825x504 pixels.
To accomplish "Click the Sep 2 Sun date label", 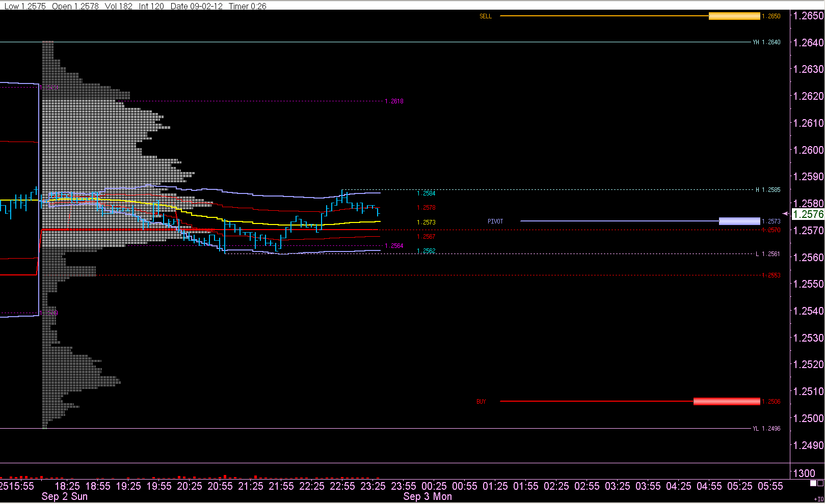I will pos(65,496).
